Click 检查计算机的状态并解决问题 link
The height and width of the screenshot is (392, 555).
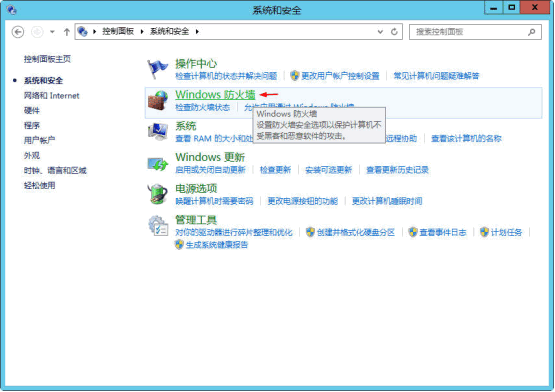[226, 76]
